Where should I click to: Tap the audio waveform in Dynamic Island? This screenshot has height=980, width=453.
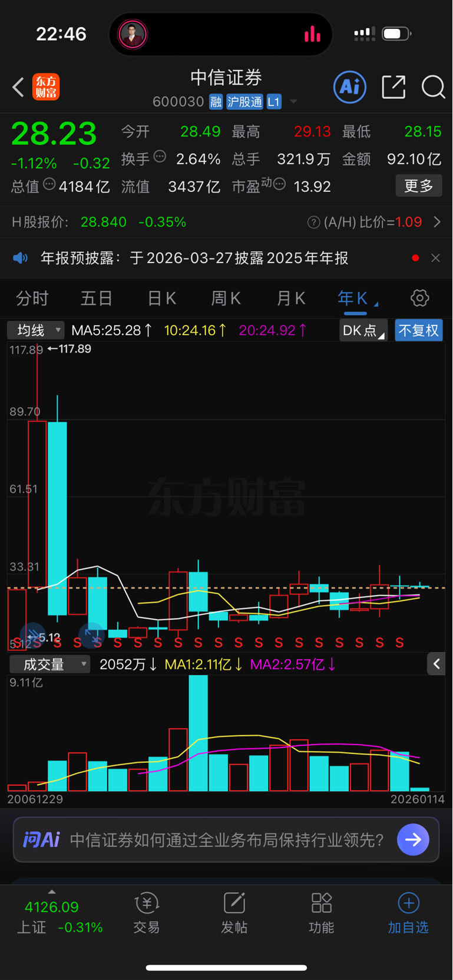[312, 34]
